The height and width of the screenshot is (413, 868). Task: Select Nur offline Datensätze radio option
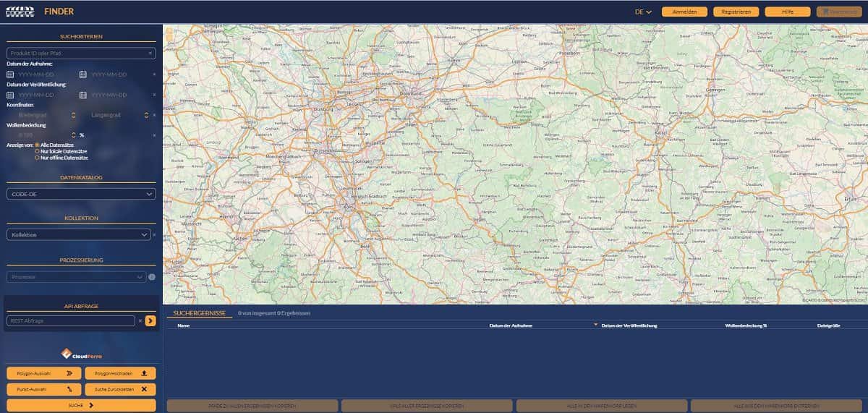[37, 157]
